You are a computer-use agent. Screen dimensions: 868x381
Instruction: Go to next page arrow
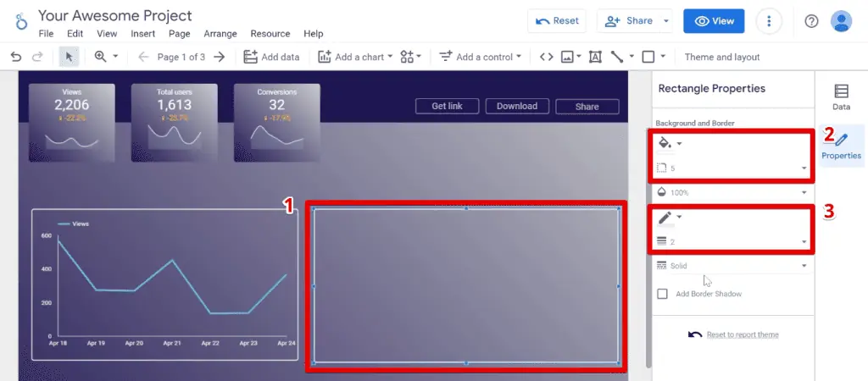pos(220,57)
